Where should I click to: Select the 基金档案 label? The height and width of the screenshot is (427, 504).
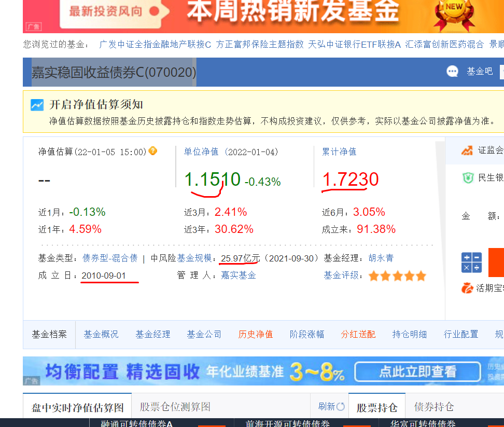coord(49,335)
